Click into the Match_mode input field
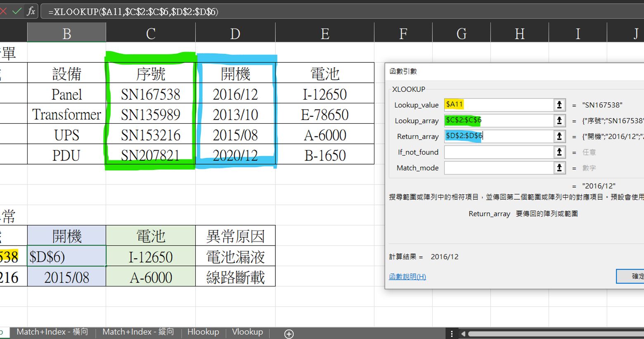 pyautogui.click(x=498, y=168)
